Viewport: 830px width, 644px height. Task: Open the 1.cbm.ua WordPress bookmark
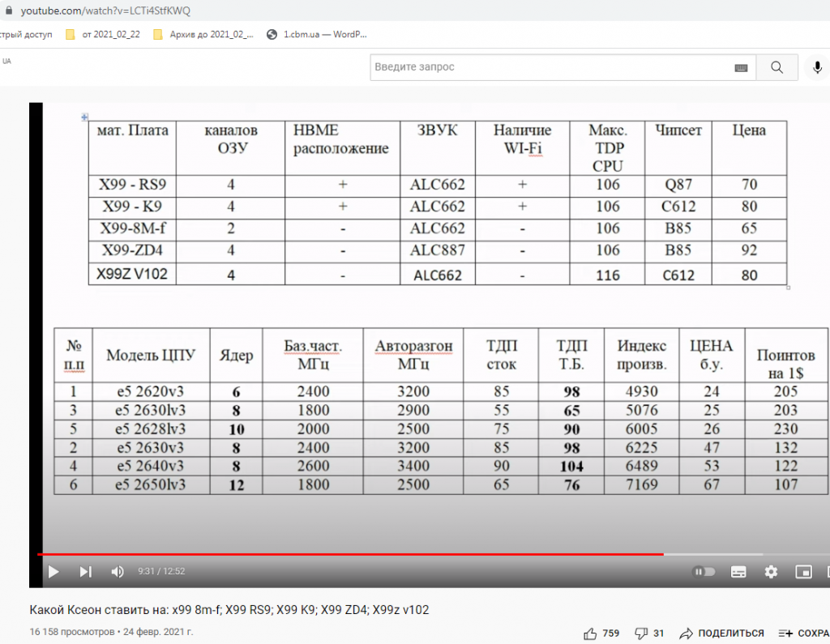point(317,34)
